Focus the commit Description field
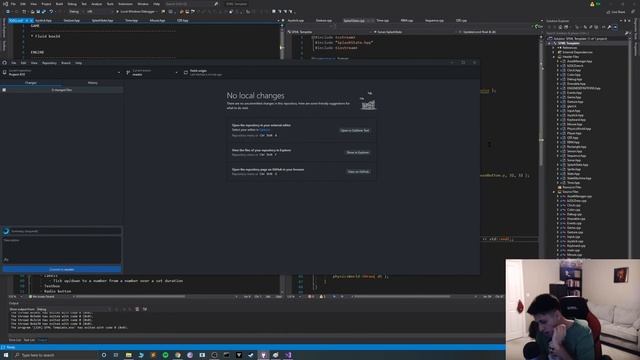 (62, 247)
